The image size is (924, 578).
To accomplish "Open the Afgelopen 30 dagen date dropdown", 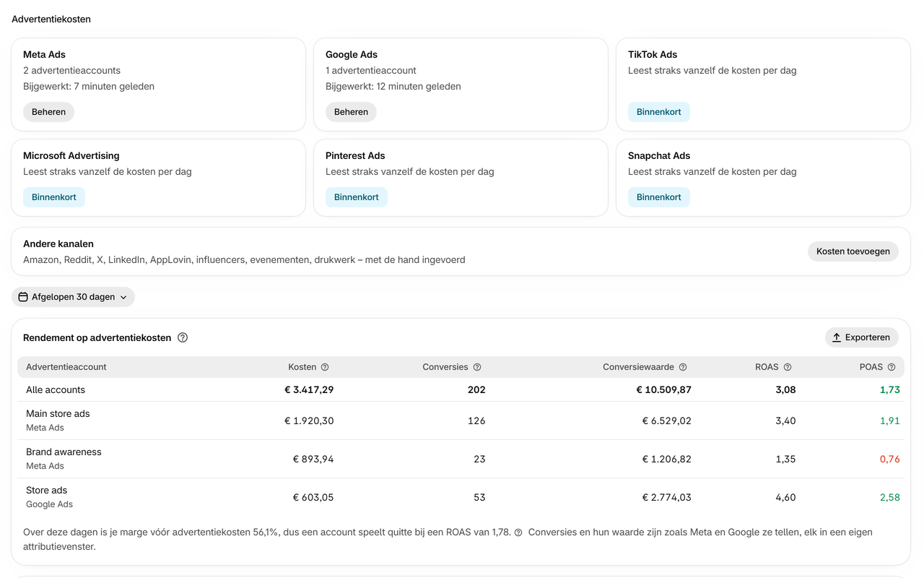I will [73, 297].
